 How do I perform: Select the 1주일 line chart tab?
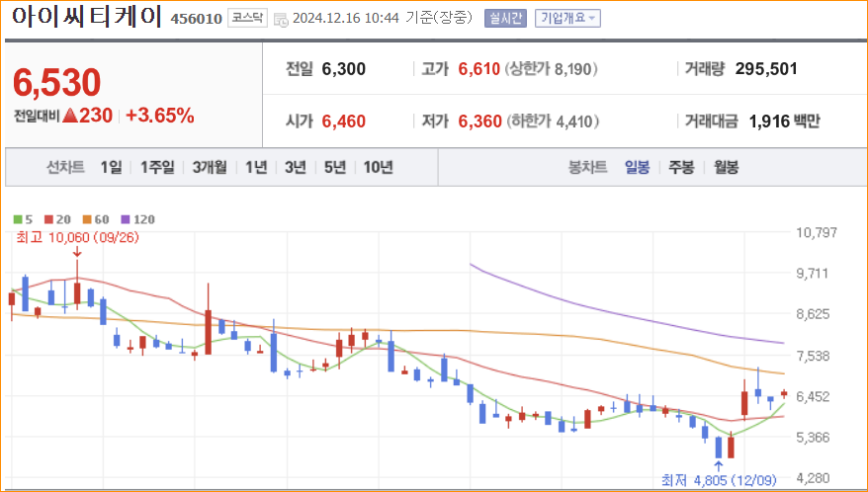pyautogui.click(x=157, y=167)
